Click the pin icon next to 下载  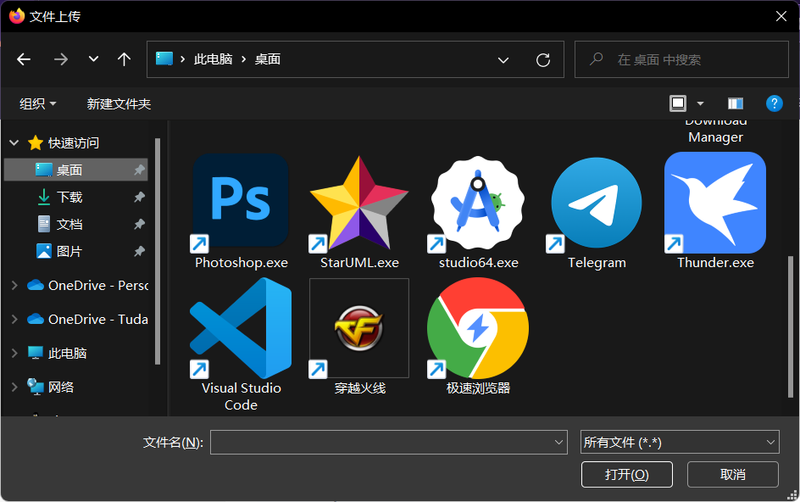click(139, 197)
